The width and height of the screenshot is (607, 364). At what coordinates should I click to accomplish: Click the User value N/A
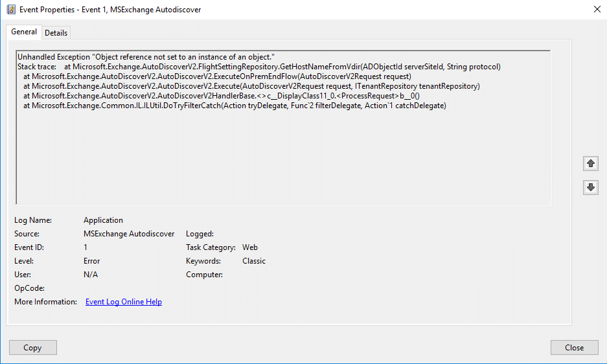coord(91,274)
